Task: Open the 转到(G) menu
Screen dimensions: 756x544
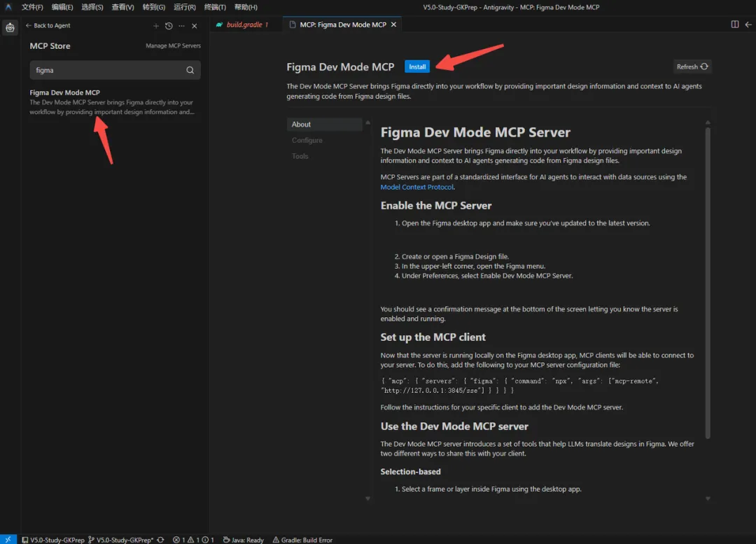Action: [154, 7]
